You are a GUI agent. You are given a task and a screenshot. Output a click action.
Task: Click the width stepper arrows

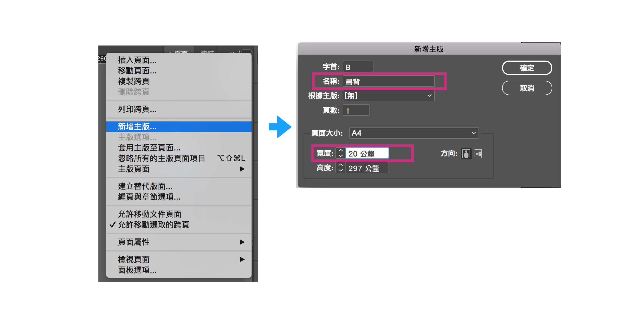pos(340,153)
